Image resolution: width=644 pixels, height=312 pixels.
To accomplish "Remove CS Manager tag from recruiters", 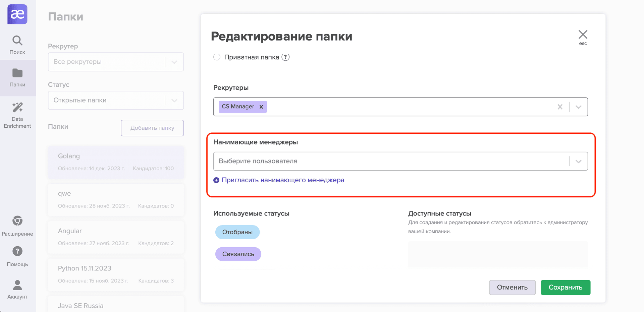I will (261, 107).
